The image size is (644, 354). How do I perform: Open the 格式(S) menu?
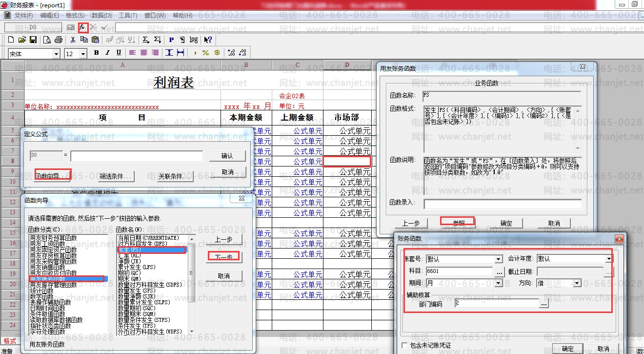(x=75, y=16)
